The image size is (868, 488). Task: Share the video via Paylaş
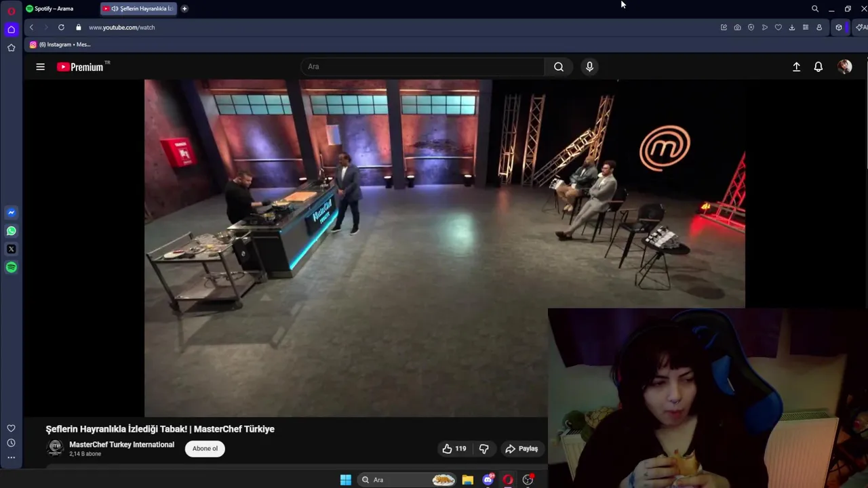[521, 449]
